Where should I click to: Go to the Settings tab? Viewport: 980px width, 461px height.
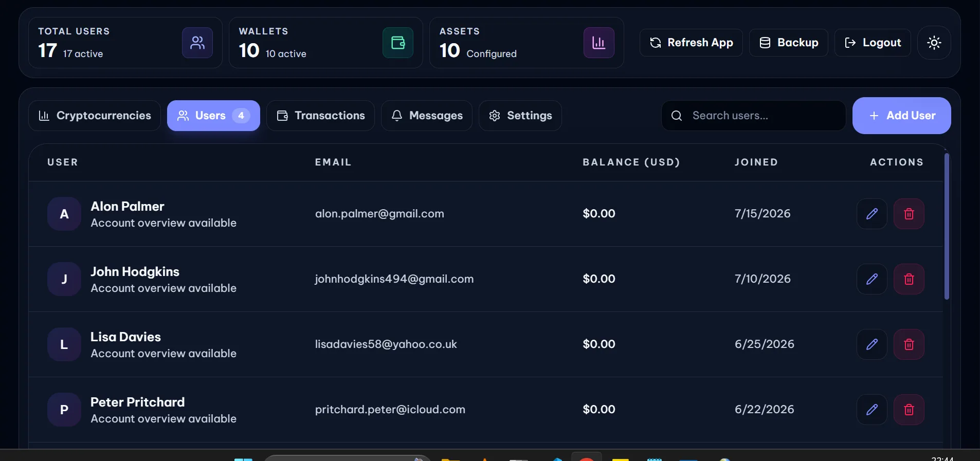coord(520,116)
